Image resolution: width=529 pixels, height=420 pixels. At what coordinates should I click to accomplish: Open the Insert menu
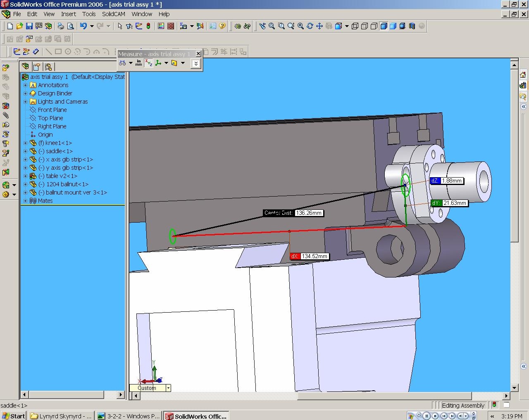pyautogui.click(x=68, y=14)
